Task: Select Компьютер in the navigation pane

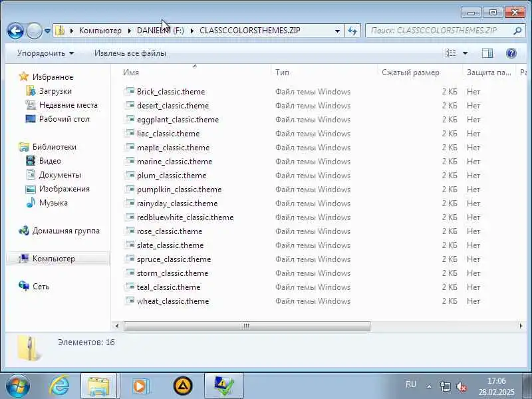Action: [x=58, y=259]
